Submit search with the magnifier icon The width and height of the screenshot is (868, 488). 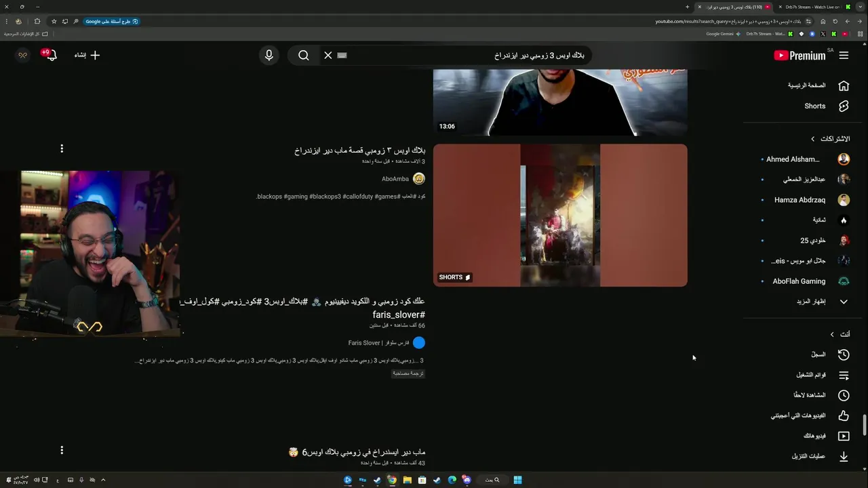coord(304,56)
